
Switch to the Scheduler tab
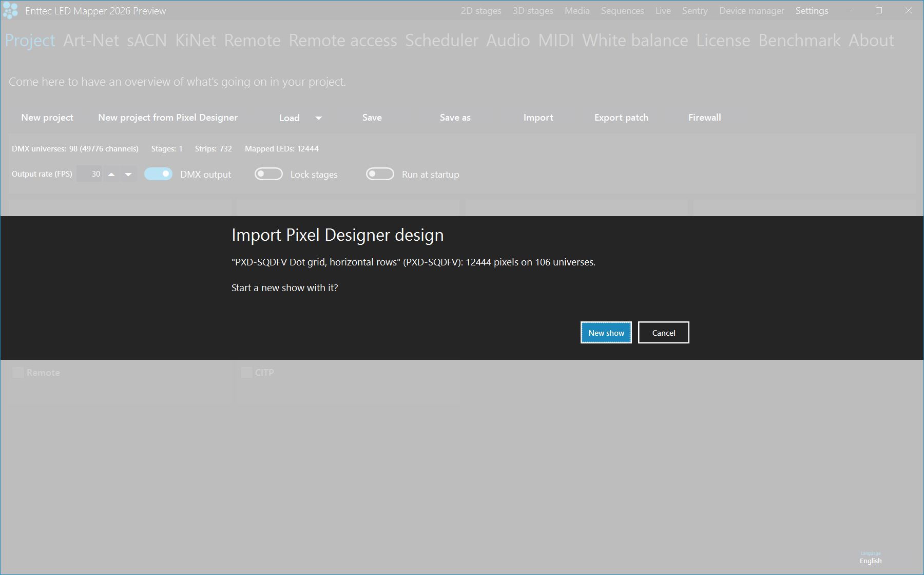[441, 41]
